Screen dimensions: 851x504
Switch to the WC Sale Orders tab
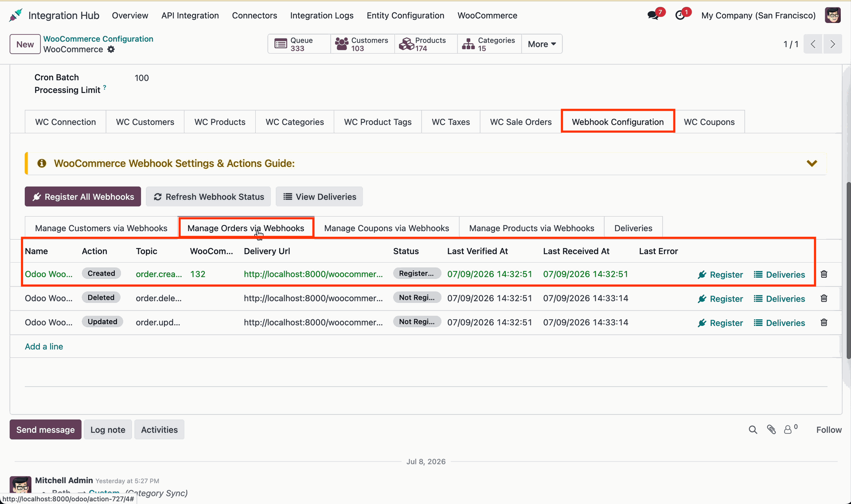click(x=521, y=122)
